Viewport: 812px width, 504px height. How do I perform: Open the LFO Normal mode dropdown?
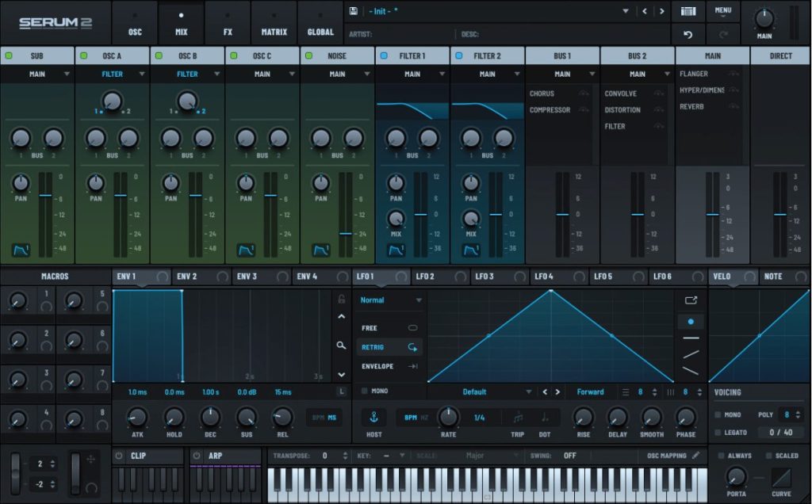click(x=390, y=300)
